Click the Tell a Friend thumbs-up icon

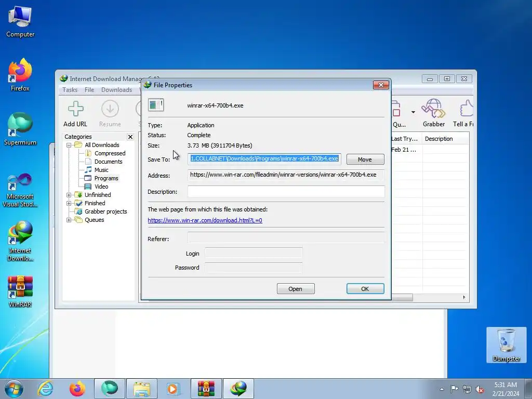(467, 109)
